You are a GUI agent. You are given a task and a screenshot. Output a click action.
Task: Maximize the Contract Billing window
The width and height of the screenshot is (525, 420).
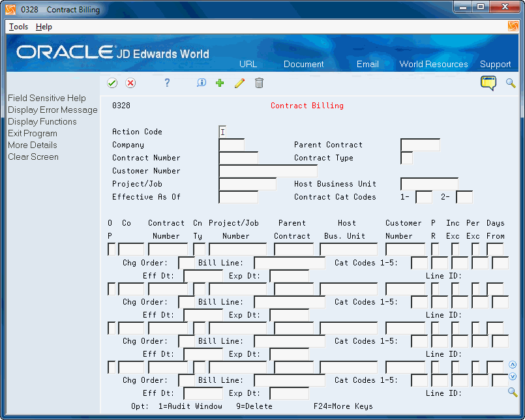481,7
